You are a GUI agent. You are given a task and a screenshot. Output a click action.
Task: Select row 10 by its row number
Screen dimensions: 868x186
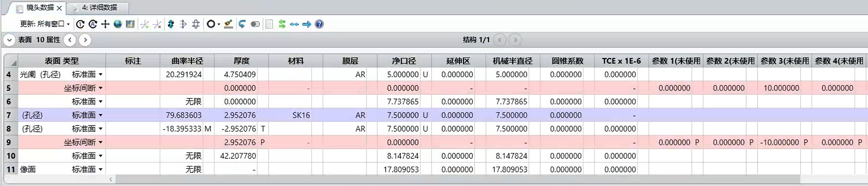coord(10,156)
